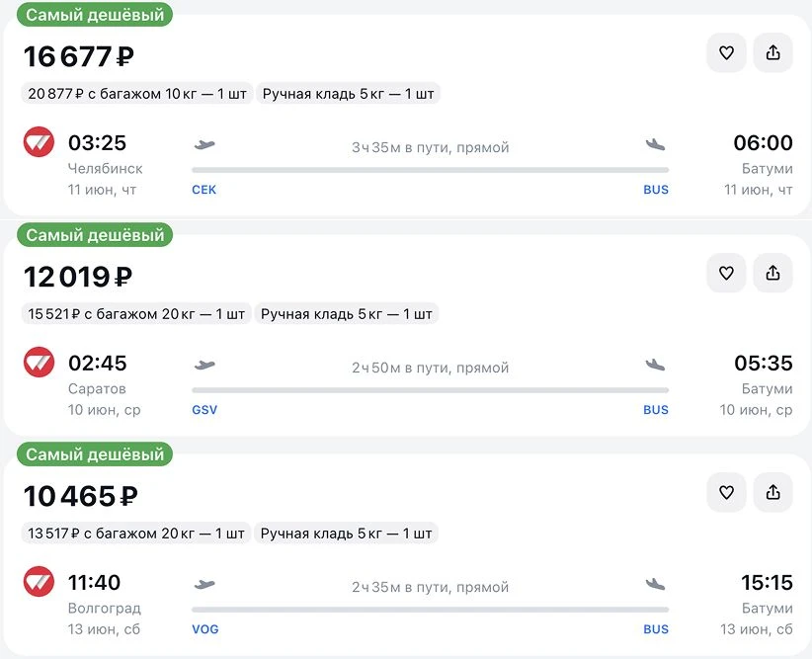The image size is (812, 659).
Task: Open the 16 677 ₽ flight offer
Action: point(79,57)
